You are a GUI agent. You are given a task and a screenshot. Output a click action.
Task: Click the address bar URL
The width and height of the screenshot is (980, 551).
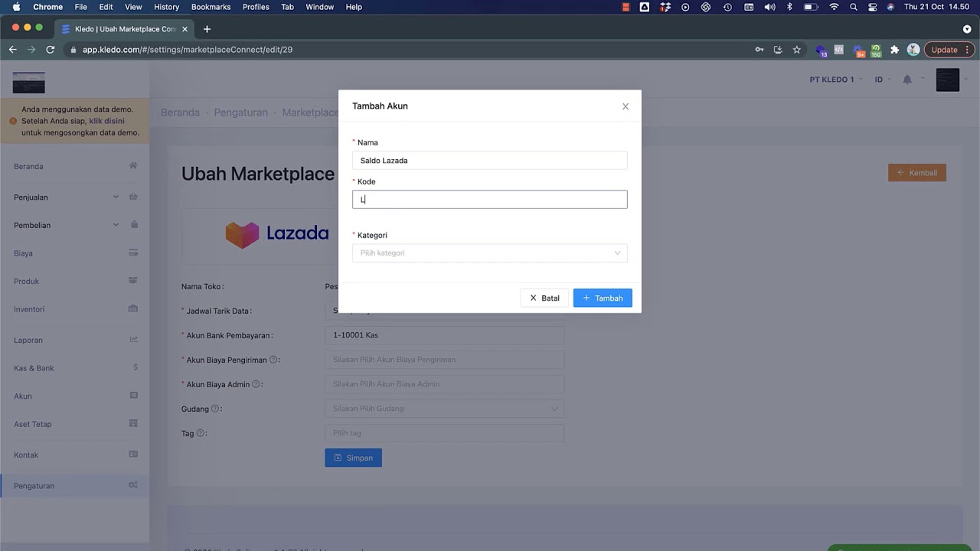[x=188, y=50]
